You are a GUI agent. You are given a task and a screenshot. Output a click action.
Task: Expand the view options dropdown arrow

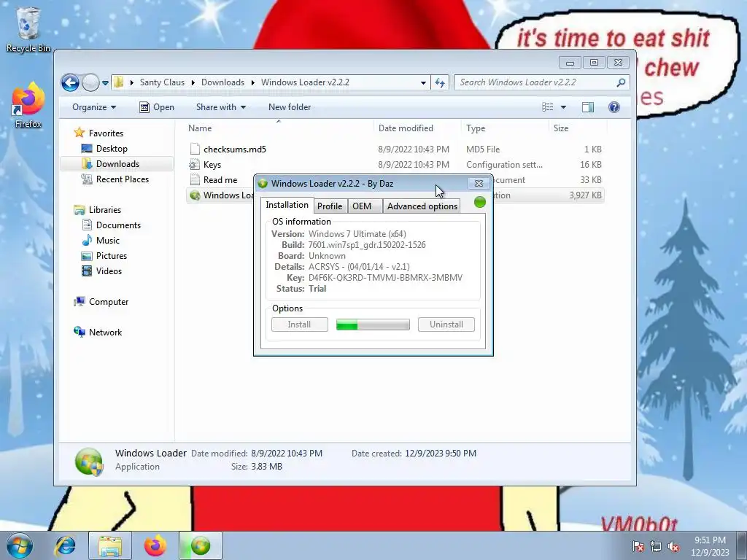[x=563, y=107]
